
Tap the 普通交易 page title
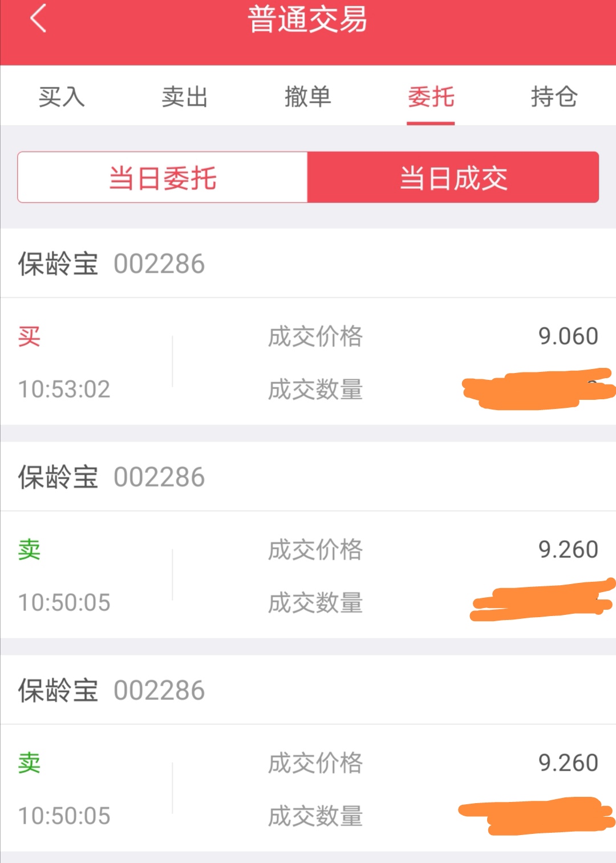tap(307, 20)
